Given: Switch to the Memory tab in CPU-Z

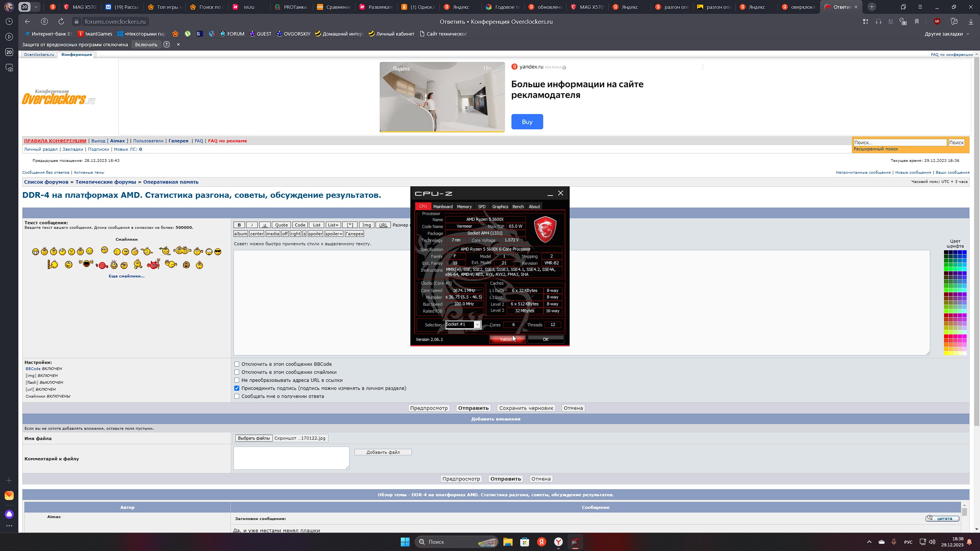Looking at the screenshot, I should (464, 207).
